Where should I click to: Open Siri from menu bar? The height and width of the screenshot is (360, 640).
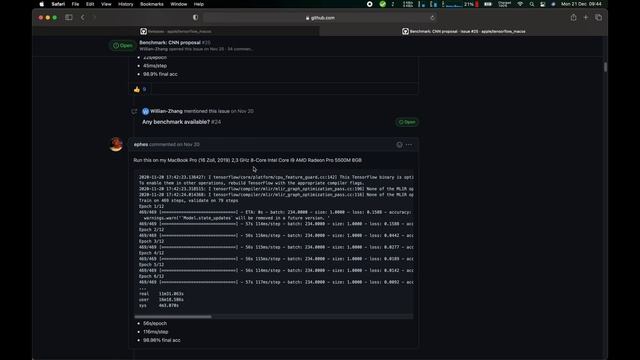553,4
